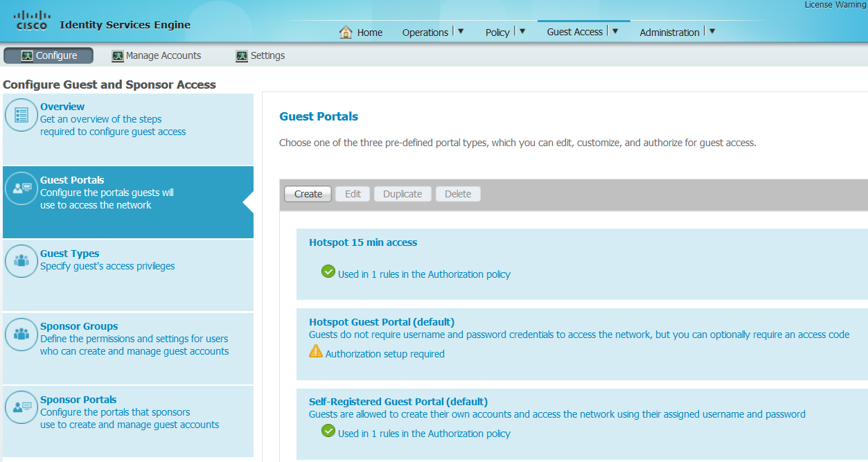
Task: Expand the Policy menu arrow
Action: click(x=522, y=31)
